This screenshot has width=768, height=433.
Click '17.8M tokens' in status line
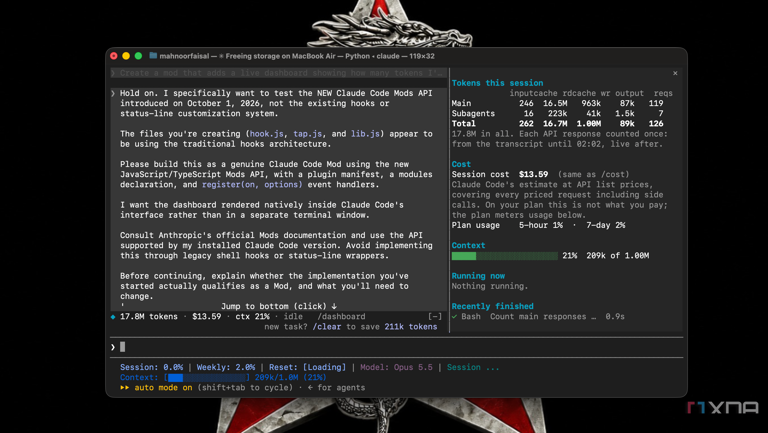coord(149,316)
